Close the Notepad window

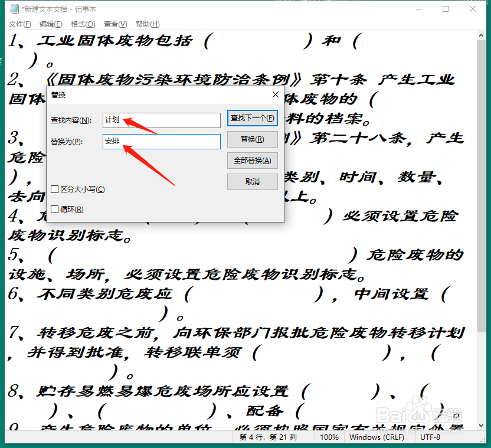tap(473, 9)
